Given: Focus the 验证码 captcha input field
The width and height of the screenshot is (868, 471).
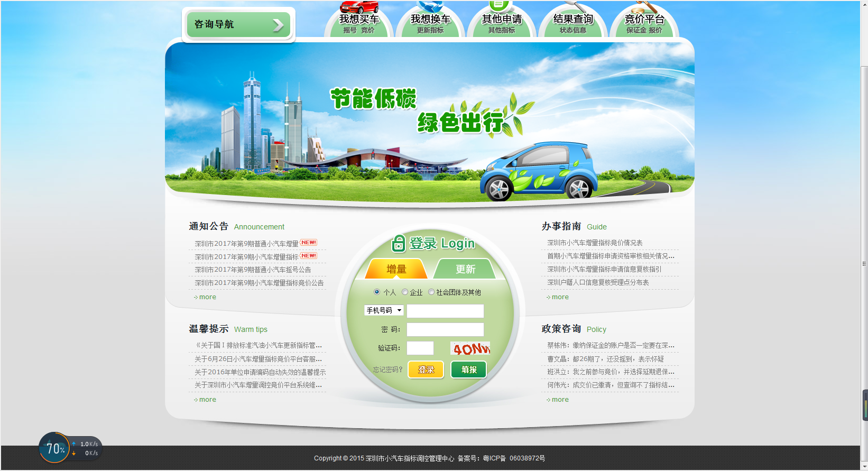Looking at the screenshot, I should (420, 348).
